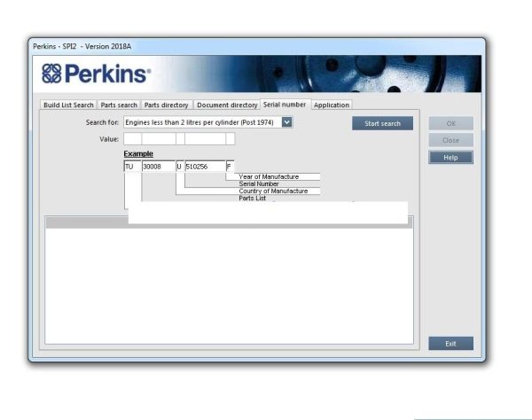The width and height of the screenshot is (532, 420).
Task: Click the example field showing U
Action: [180, 167]
